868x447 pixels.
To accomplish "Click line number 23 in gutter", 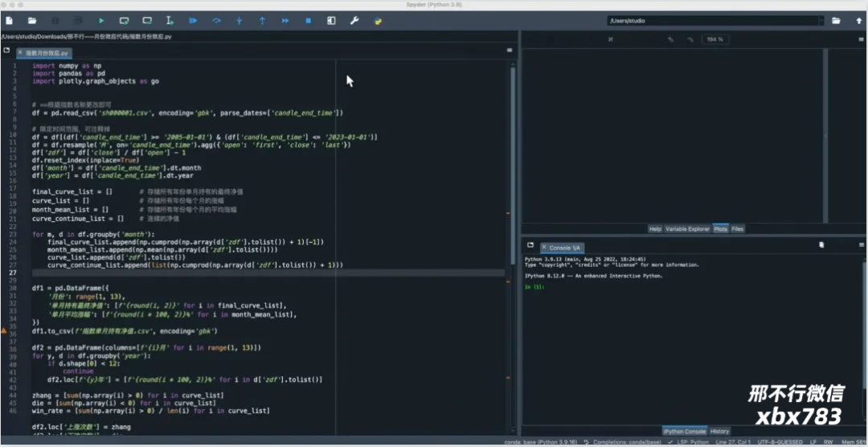I will (x=14, y=234).
